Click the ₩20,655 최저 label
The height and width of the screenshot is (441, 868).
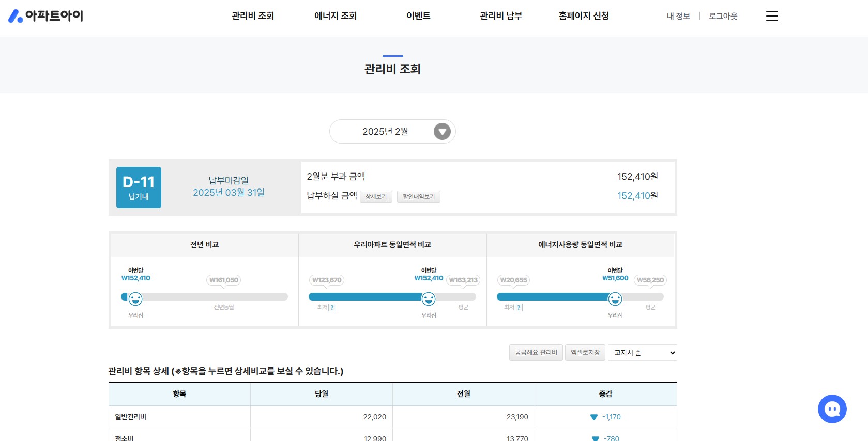(x=513, y=280)
